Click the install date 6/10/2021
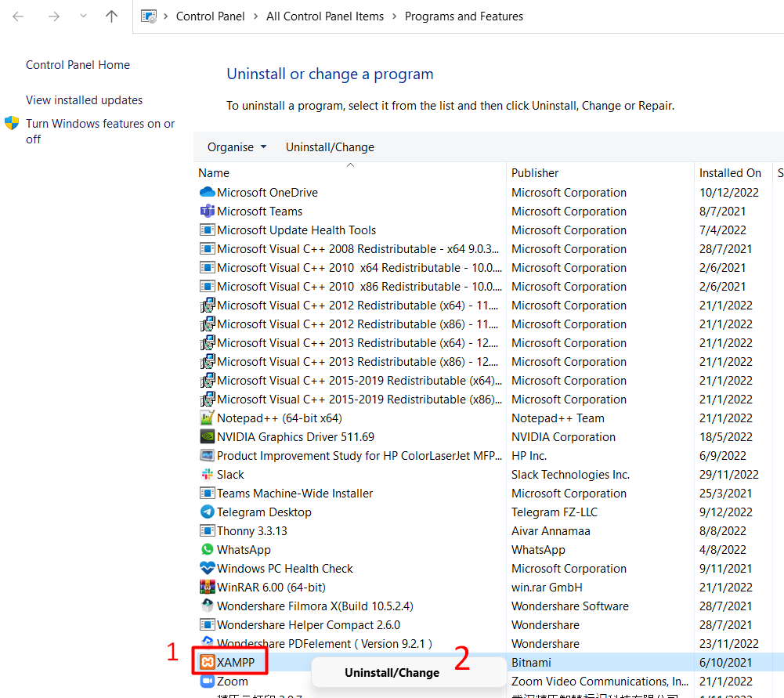 pyautogui.click(x=725, y=663)
